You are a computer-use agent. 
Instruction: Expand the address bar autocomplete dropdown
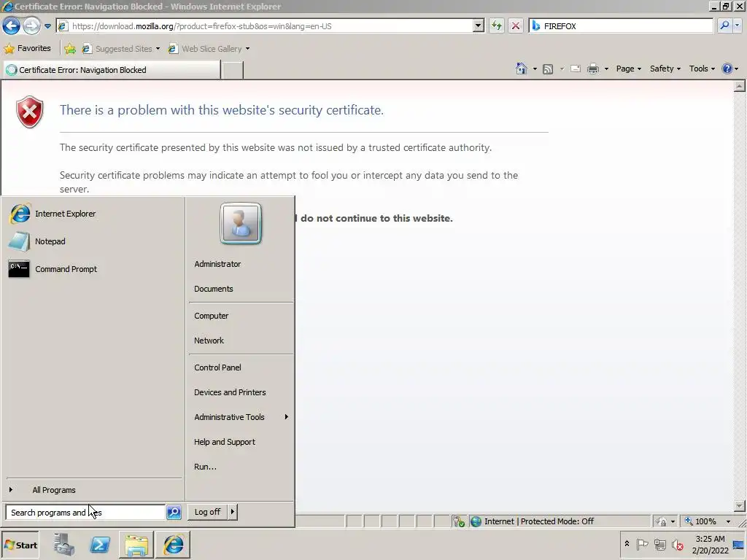coord(479,26)
